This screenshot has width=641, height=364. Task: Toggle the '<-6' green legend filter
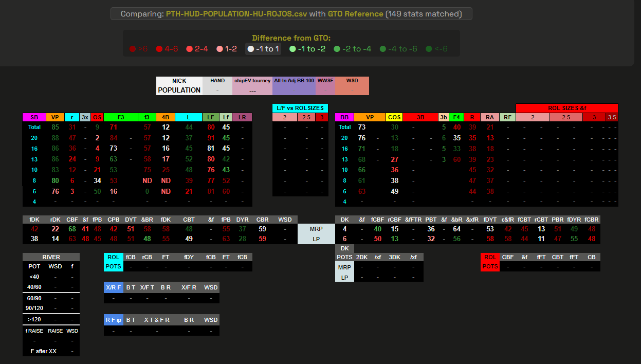click(x=436, y=49)
